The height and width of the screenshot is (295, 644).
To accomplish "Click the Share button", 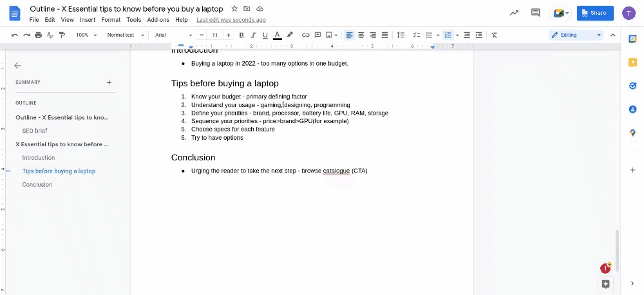I will [595, 13].
